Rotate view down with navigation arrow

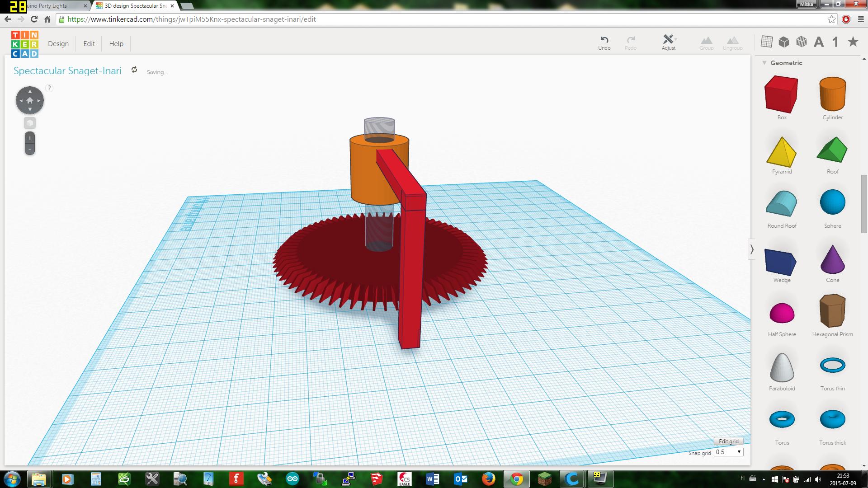[x=30, y=109]
